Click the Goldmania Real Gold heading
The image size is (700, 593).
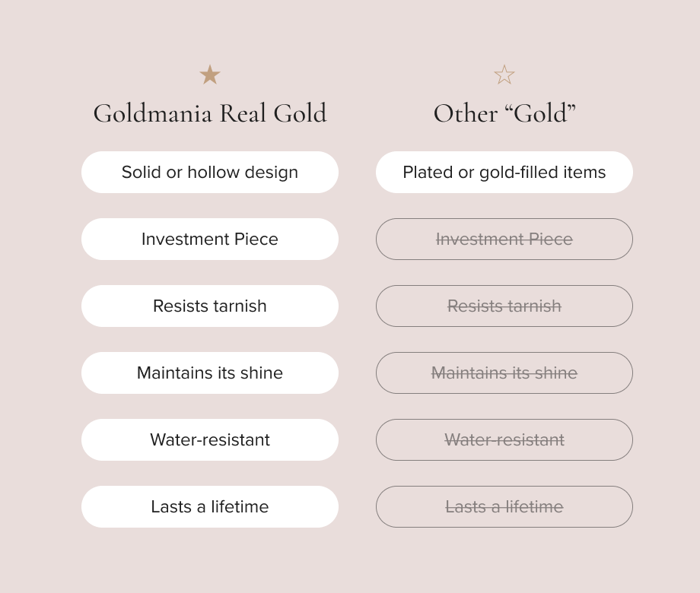(x=210, y=113)
